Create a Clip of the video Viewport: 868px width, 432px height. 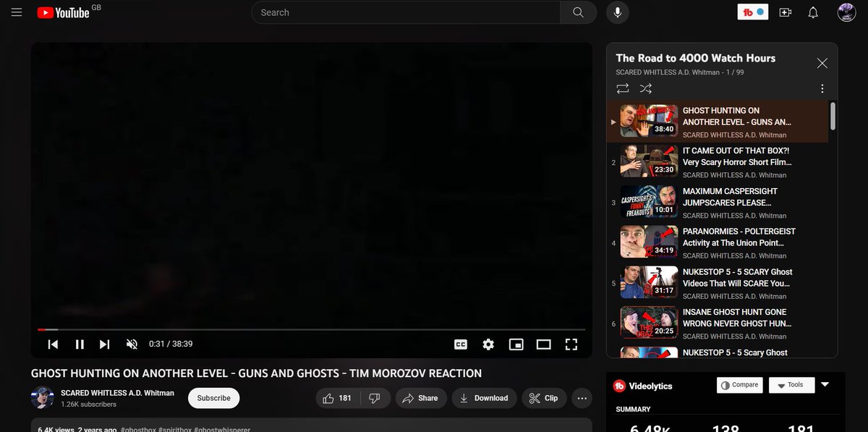(543, 398)
